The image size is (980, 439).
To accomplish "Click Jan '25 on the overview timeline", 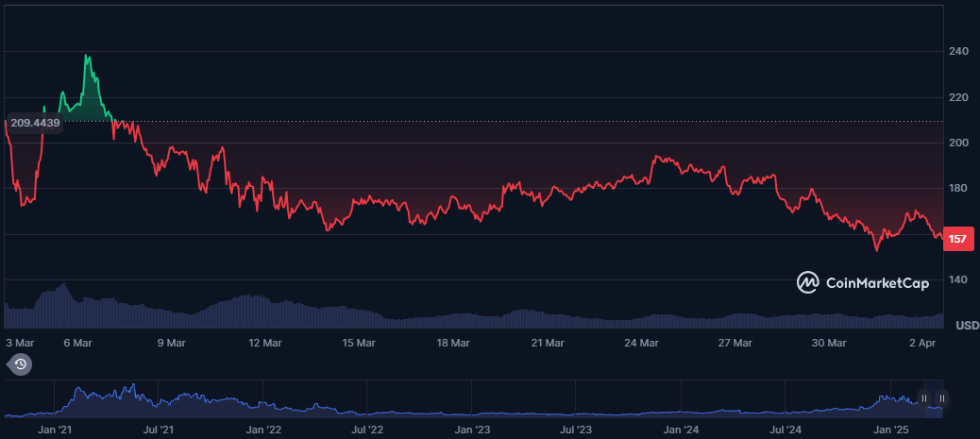I will 890,430.
